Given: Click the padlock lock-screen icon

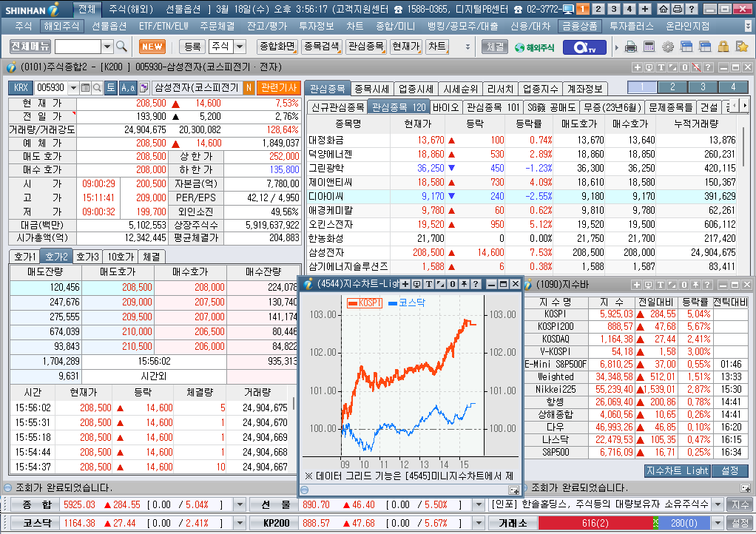Looking at the screenshot, I should point(723,47).
